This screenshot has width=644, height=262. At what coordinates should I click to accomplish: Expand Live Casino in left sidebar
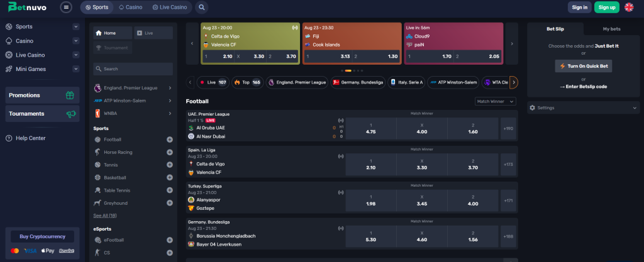click(x=75, y=55)
